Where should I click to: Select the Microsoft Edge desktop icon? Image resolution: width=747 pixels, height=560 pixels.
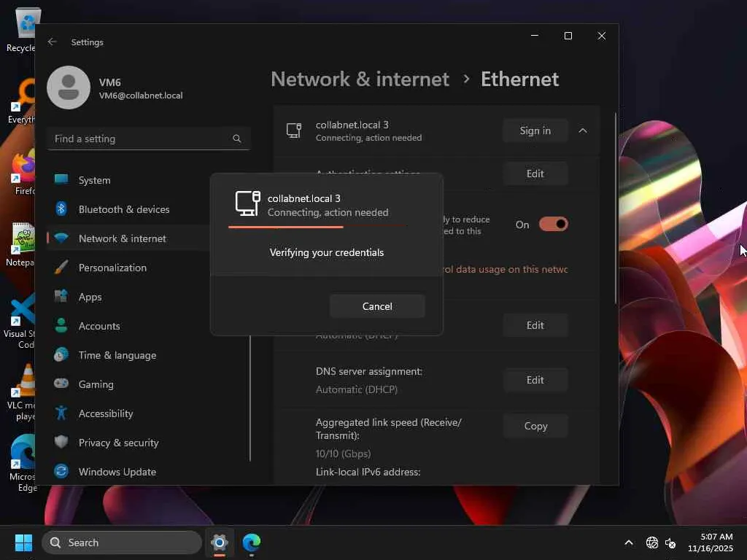pos(23,463)
